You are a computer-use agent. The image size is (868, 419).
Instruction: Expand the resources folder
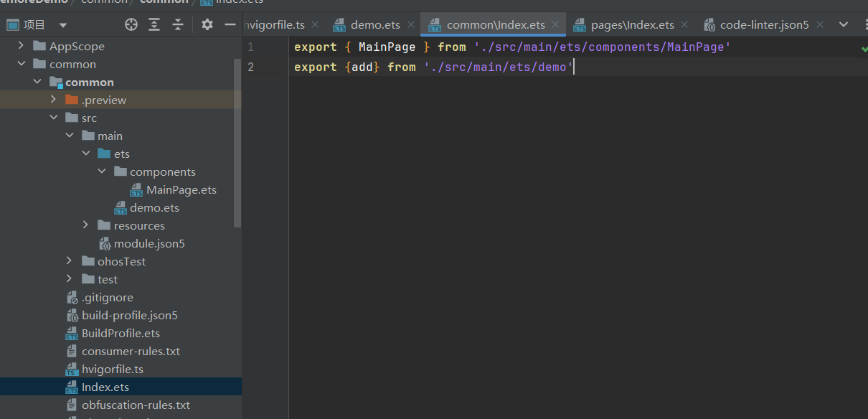point(86,225)
